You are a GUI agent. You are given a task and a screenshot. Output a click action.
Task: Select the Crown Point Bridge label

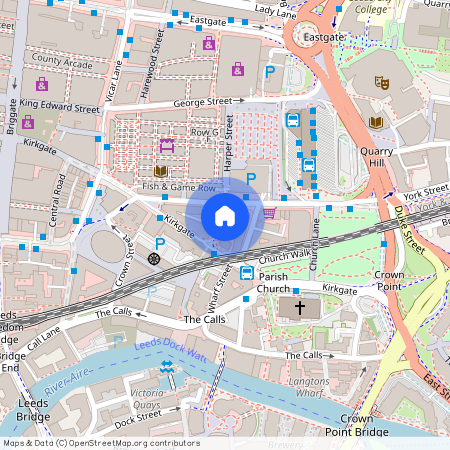click(x=357, y=425)
